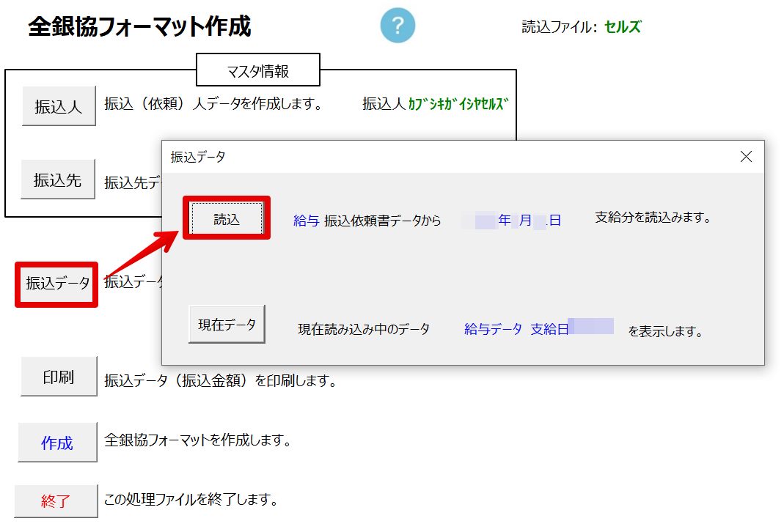Click the 振込人 master button
The height and width of the screenshot is (532, 784).
[59, 106]
